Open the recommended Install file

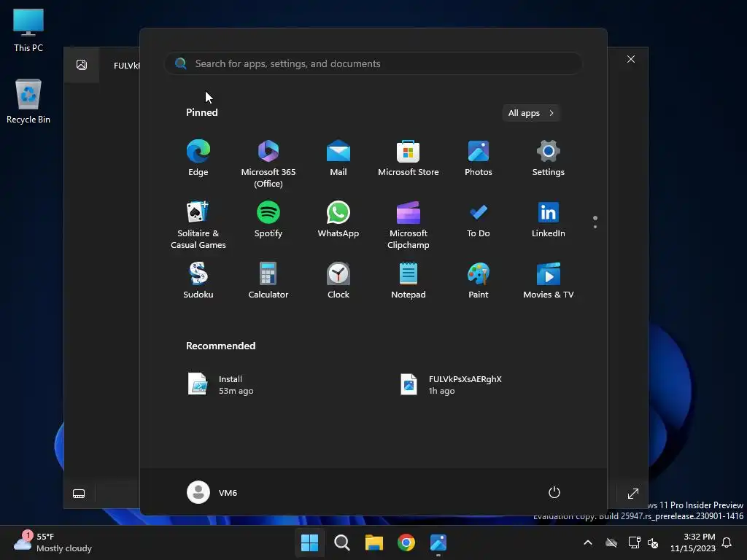tap(222, 384)
